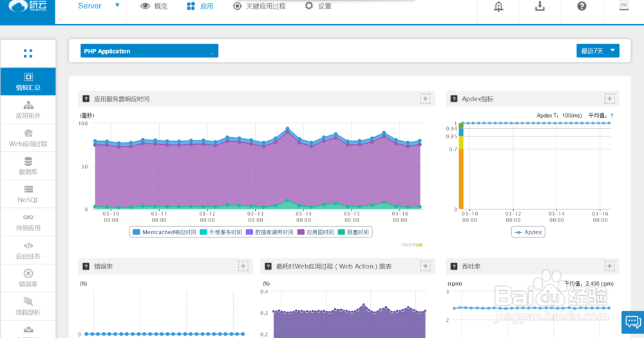Toggle 数据库调用时间 legend series
This screenshot has width=644, height=338.
click(x=269, y=232)
